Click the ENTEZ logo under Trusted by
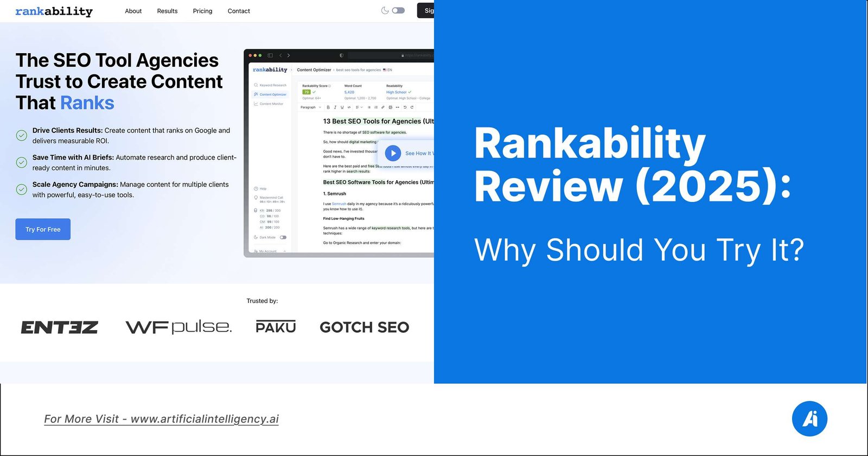868x456 pixels. click(60, 327)
